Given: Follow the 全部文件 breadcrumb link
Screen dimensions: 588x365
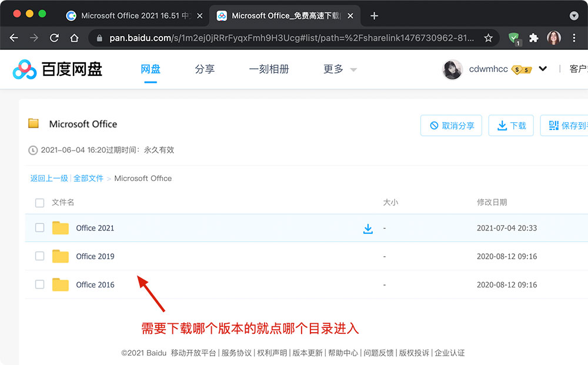Looking at the screenshot, I should [x=88, y=178].
